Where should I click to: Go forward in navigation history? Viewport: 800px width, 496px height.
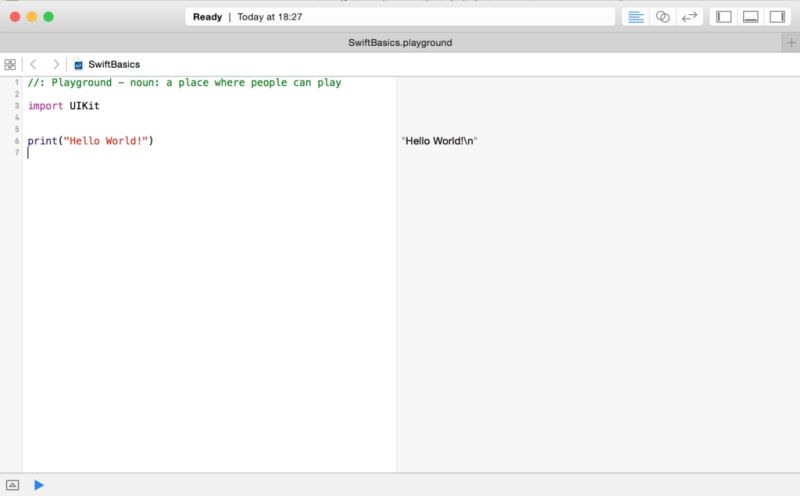click(x=56, y=64)
